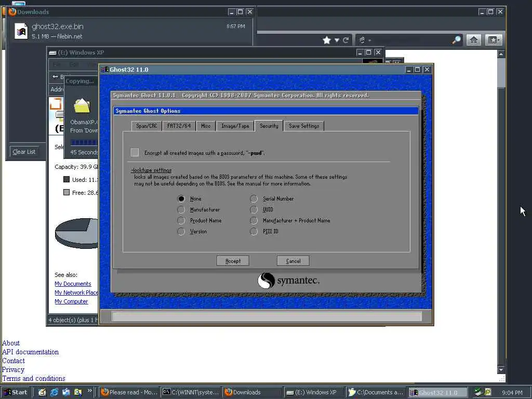
Task: Open the Save Settings tab
Action: [x=304, y=126]
